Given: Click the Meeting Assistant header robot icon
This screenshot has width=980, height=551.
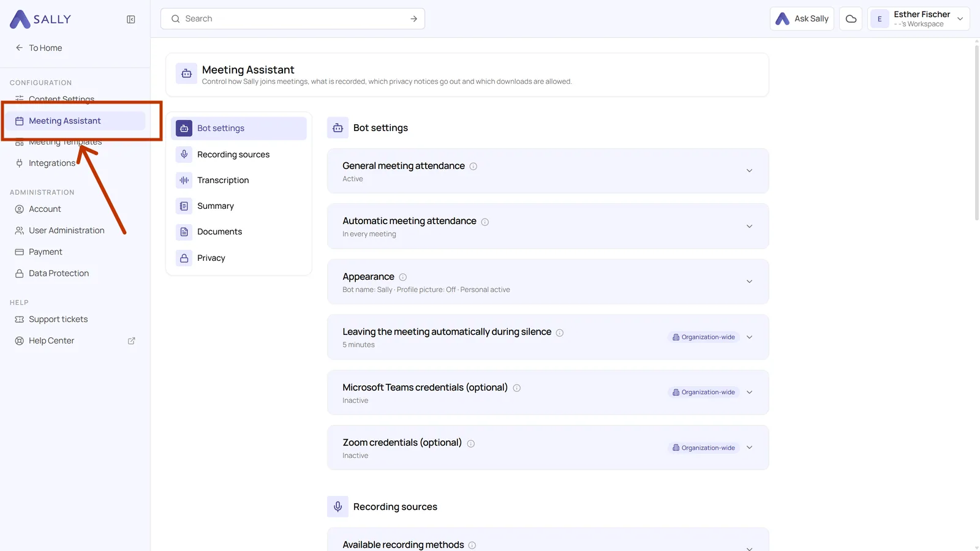Looking at the screenshot, I should (187, 73).
